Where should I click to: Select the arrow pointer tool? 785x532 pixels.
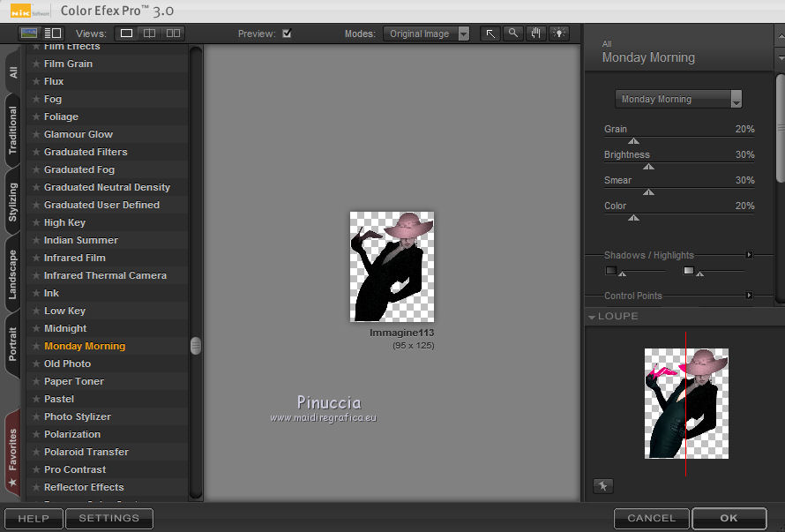490,34
